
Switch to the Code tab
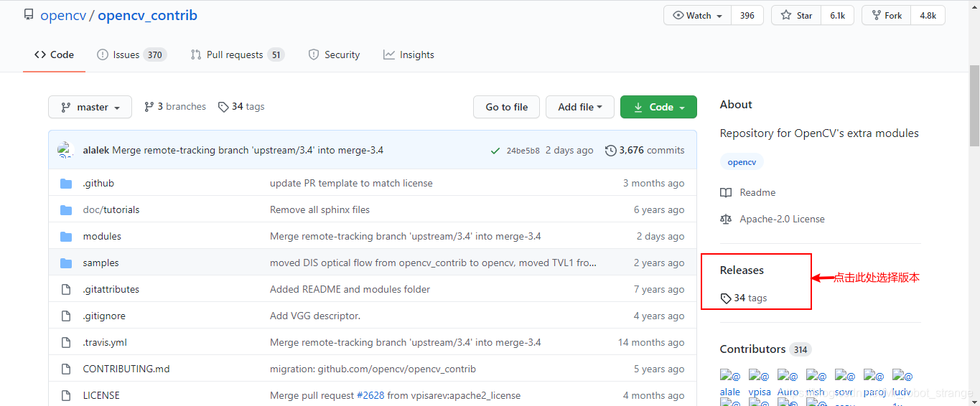tap(55, 55)
